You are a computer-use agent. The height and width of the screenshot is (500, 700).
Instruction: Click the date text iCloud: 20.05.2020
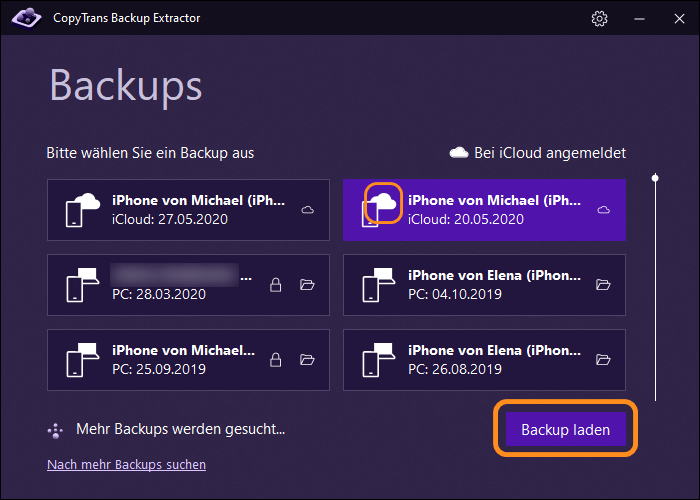466,219
